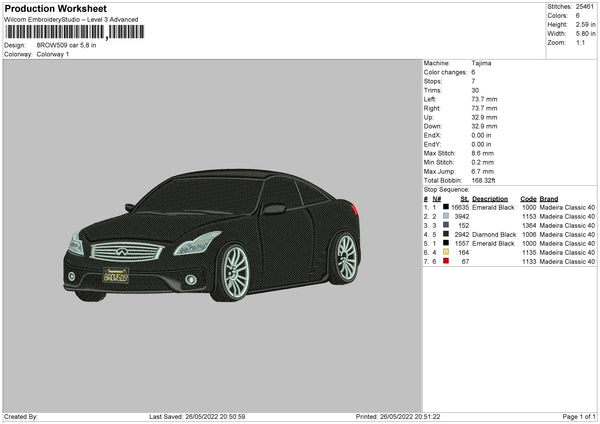The height and width of the screenshot is (424, 600).
Task: Click the 'Created By:' footer label
Action: pos(21,416)
